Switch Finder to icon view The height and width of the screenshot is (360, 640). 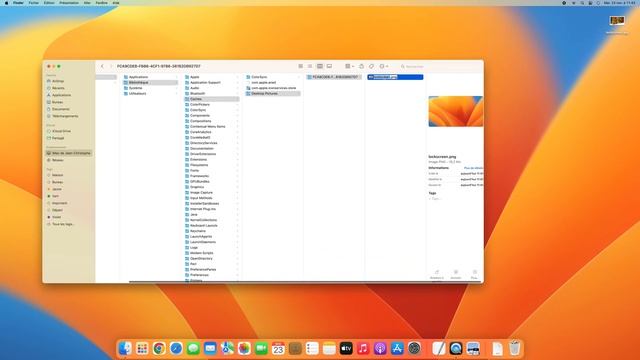coord(301,66)
